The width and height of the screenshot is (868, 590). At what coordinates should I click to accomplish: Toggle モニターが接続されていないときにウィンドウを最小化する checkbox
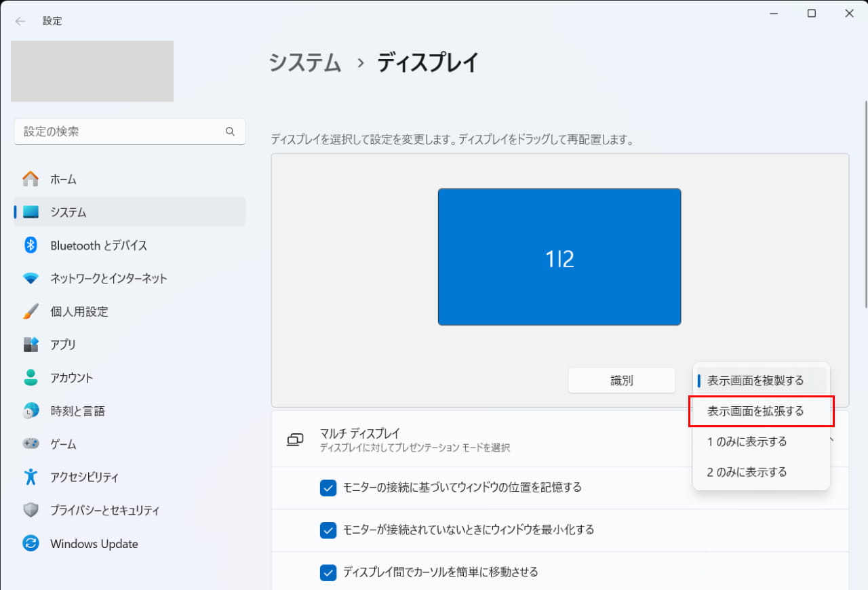(x=328, y=530)
